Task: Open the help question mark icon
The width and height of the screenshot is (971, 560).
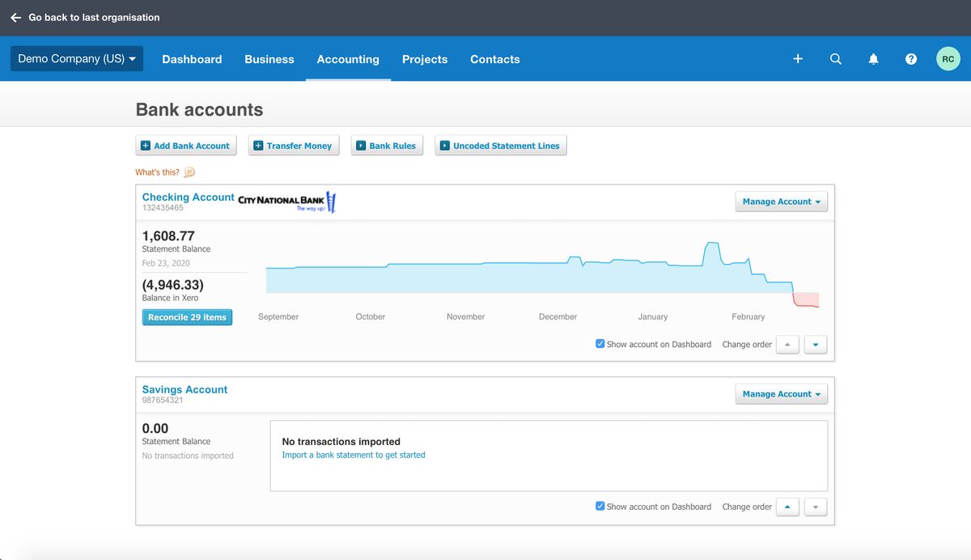Action: [911, 58]
